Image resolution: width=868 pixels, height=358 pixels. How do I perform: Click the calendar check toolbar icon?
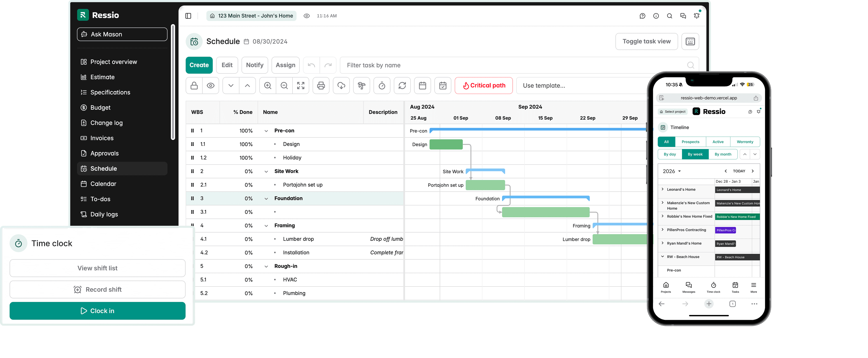(x=443, y=86)
